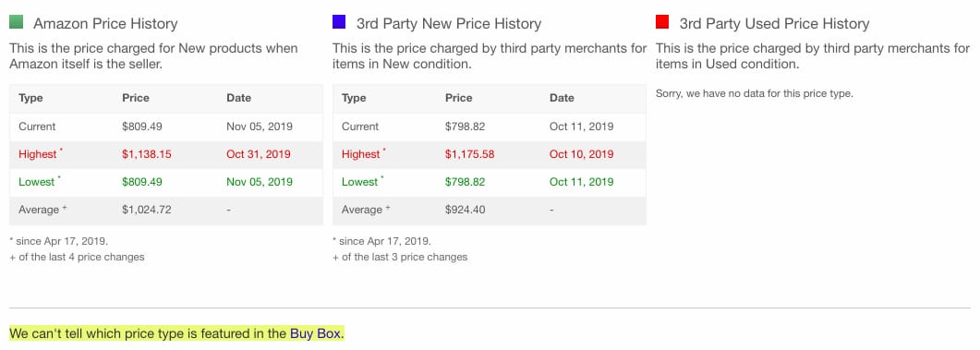Click the highlighted Buy Box notice text
This screenshot has width=980, height=350.
[x=176, y=333]
